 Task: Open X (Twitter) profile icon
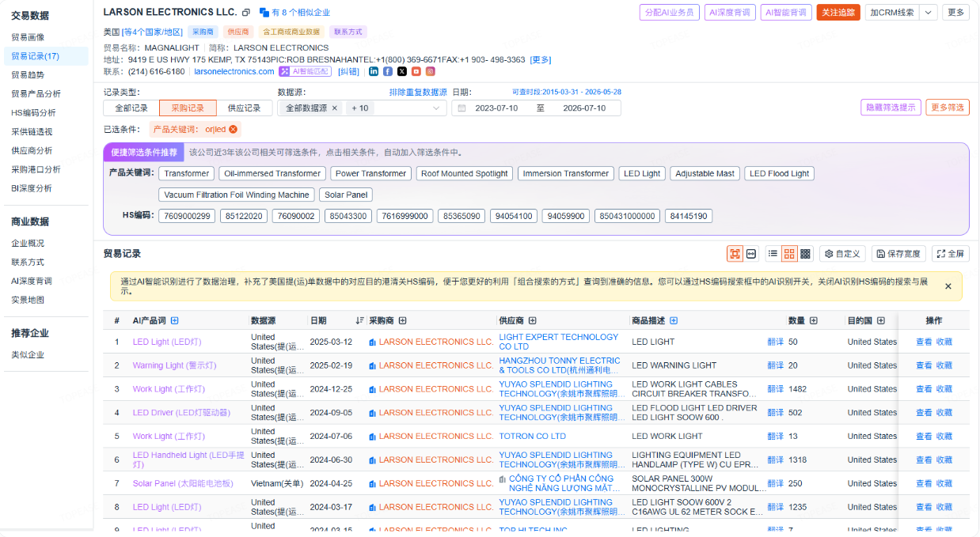pos(402,71)
